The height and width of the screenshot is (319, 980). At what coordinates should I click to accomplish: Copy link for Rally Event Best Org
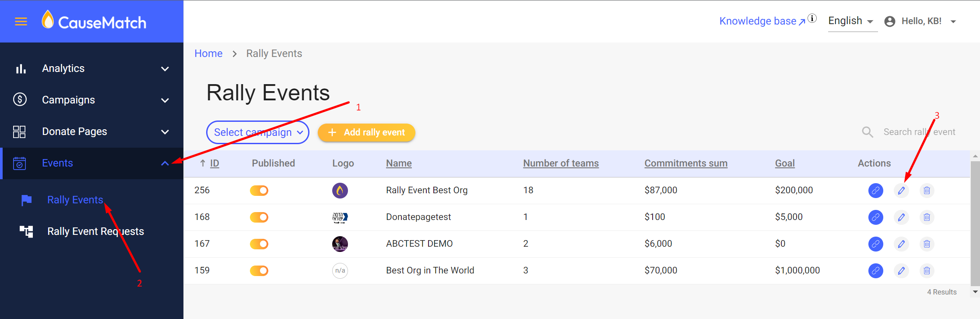(876, 191)
